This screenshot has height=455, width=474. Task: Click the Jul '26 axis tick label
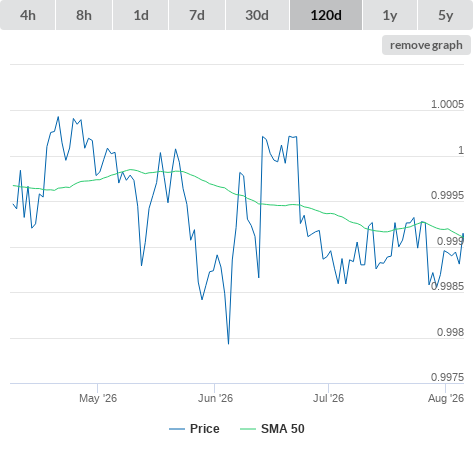pyautogui.click(x=328, y=398)
